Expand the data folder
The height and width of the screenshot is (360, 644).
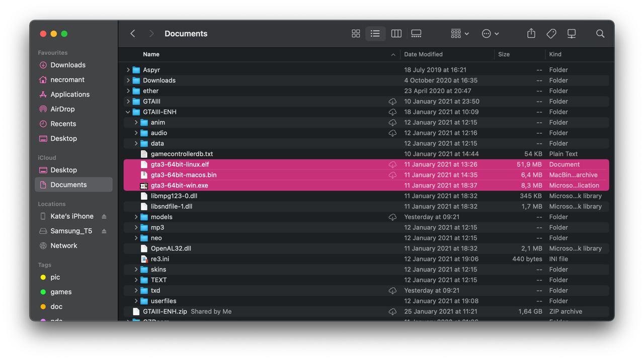(136, 144)
